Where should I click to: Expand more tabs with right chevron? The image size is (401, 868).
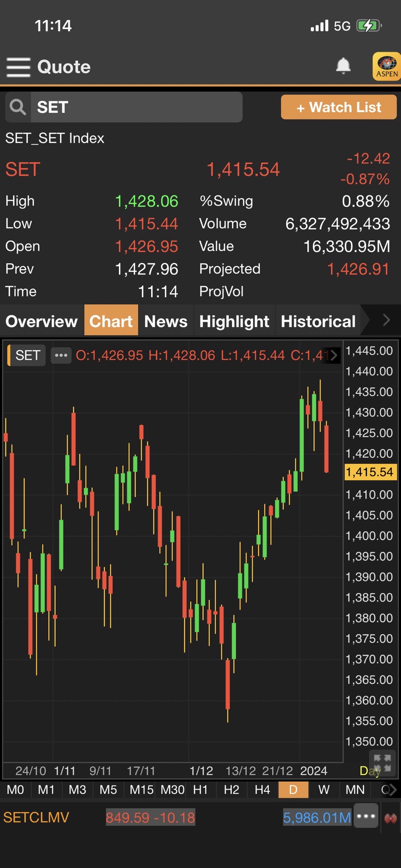click(386, 320)
